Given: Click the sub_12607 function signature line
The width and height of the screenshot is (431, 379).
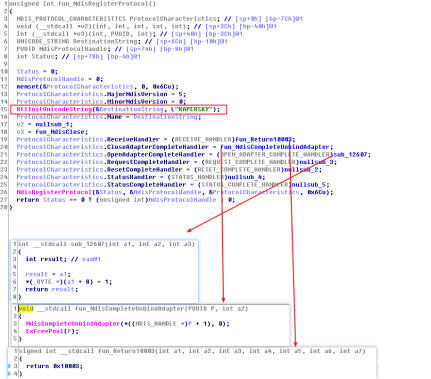Looking at the screenshot, I should click(x=106, y=244).
